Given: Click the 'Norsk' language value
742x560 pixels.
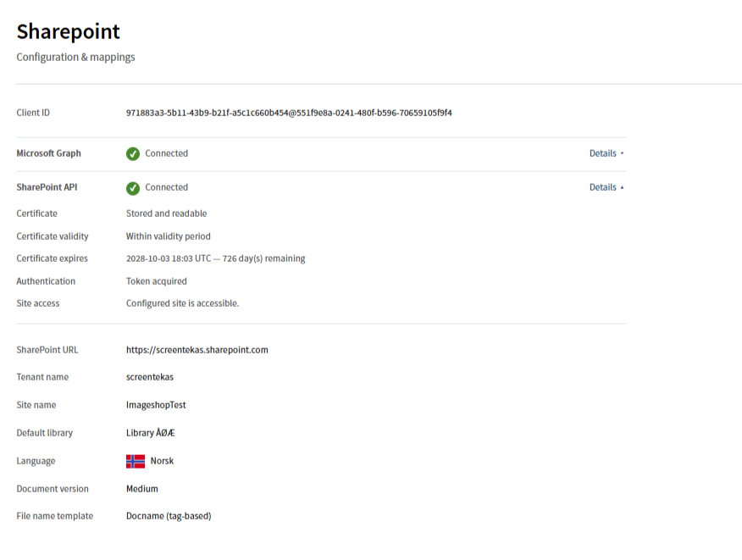Looking at the screenshot, I should [163, 461].
